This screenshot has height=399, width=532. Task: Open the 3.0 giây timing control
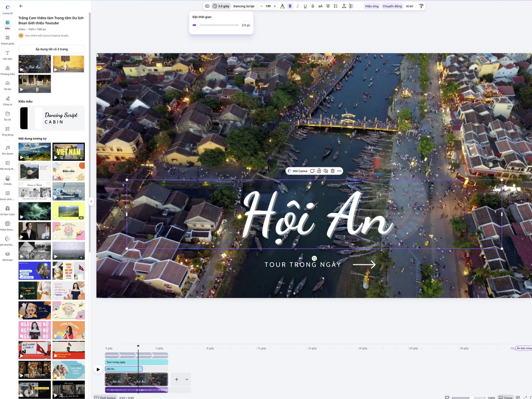click(x=221, y=6)
